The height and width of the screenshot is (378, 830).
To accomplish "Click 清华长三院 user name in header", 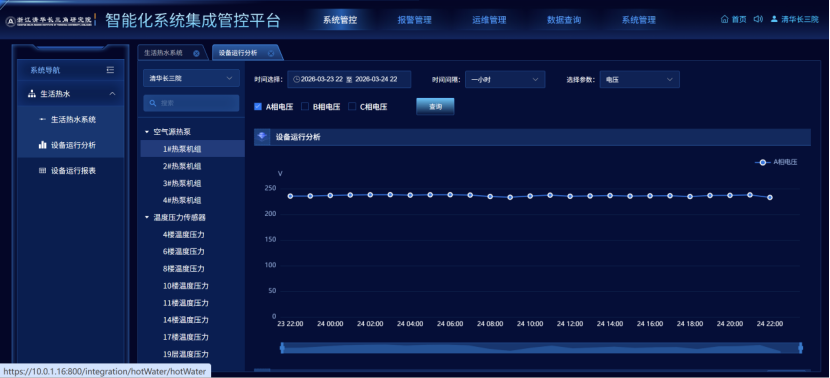I will (x=799, y=19).
